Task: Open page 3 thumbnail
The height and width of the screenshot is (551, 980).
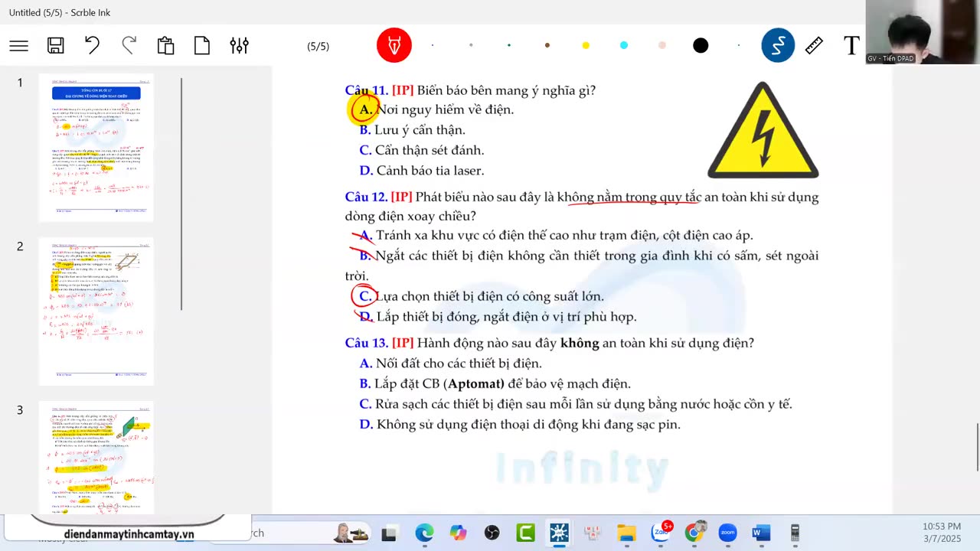Action: [x=96, y=458]
